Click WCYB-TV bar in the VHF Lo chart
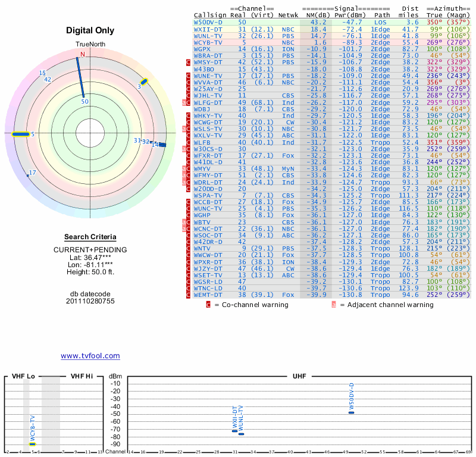 click(x=33, y=444)
